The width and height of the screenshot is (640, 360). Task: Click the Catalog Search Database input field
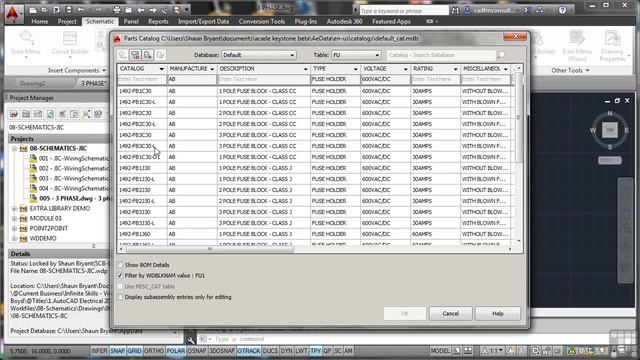pyautogui.click(x=441, y=55)
